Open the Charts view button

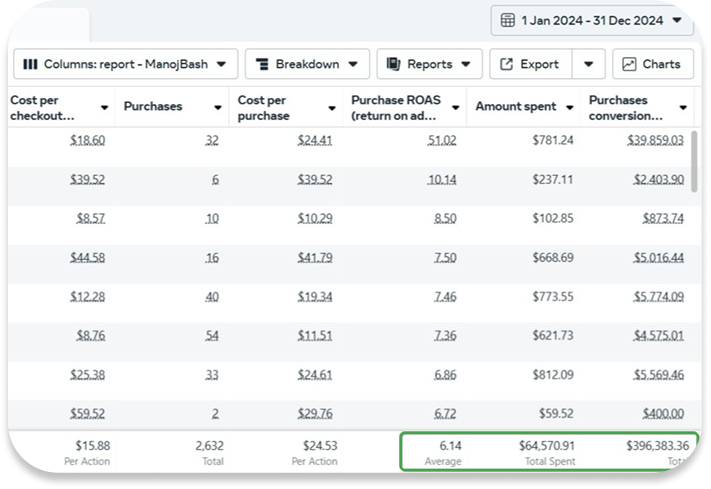coord(652,64)
